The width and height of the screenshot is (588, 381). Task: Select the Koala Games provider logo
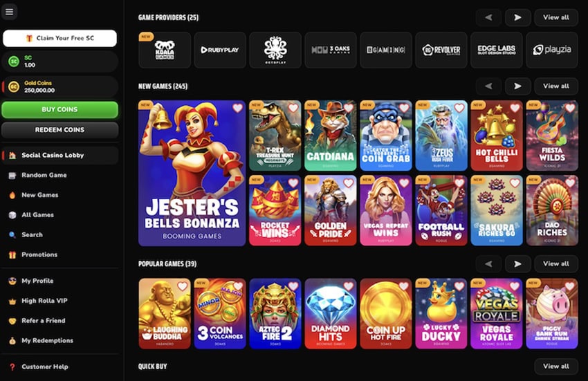pos(165,50)
